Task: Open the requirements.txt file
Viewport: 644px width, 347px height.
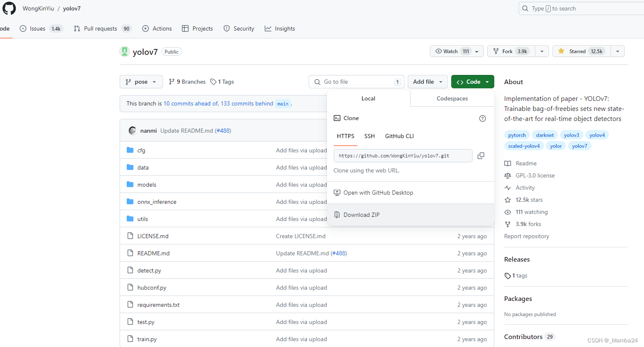Action: pos(158,305)
